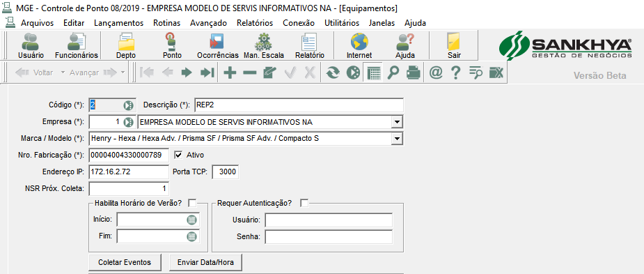Click the Endereço IP field
This screenshot has width=644, height=274.
pyautogui.click(x=129, y=172)
